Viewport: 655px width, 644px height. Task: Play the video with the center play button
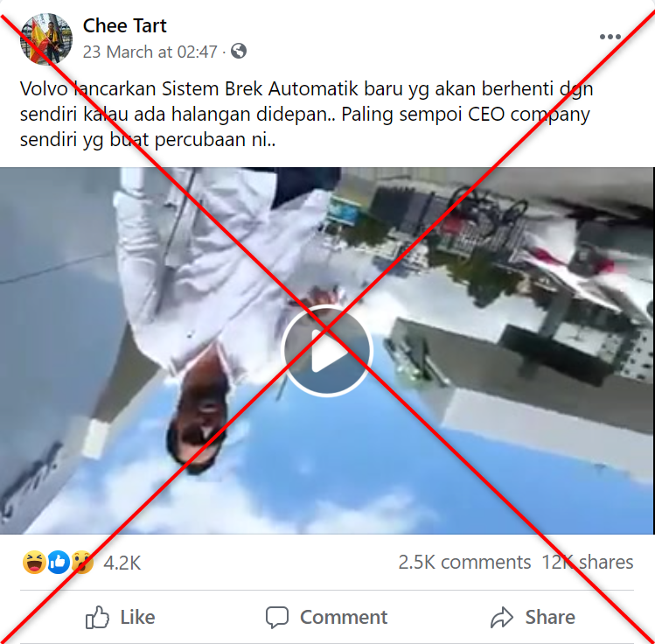coord(327,350)
